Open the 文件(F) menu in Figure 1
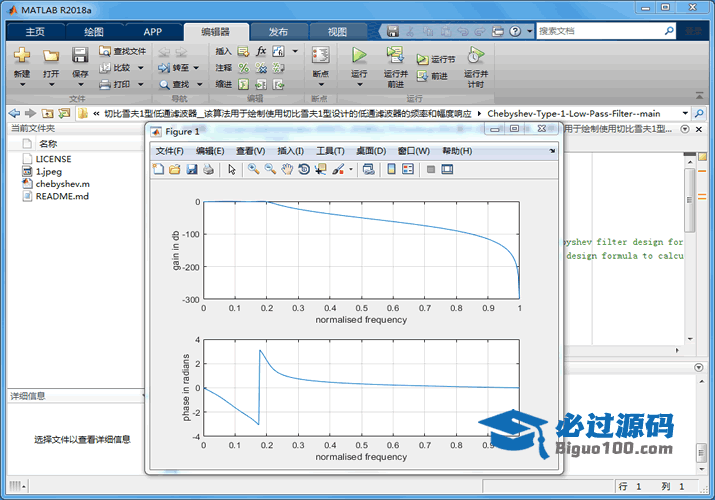 click(x=170, y=151)
